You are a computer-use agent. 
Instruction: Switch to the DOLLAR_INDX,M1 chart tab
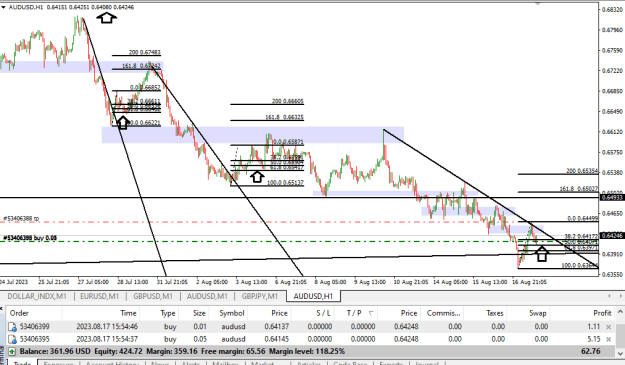click(37, 296)
